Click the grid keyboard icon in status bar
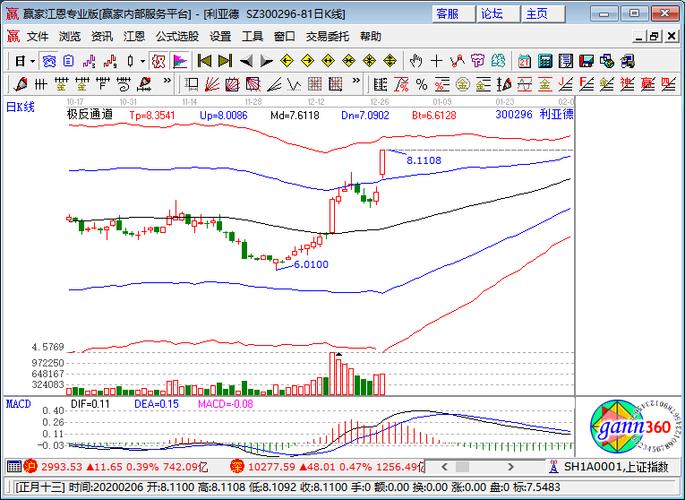The width and height of the screenshot is (685, 500). click(14, 467)
